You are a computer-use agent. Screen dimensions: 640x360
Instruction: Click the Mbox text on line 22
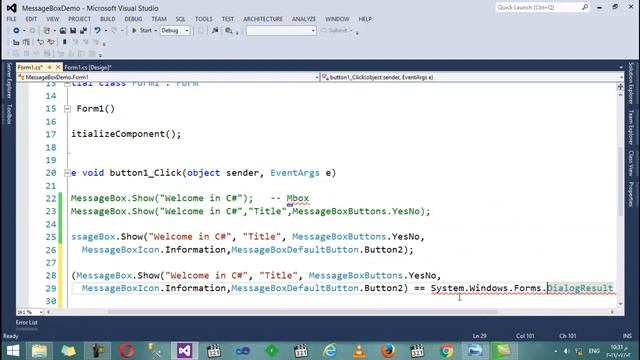click(298, 198)
